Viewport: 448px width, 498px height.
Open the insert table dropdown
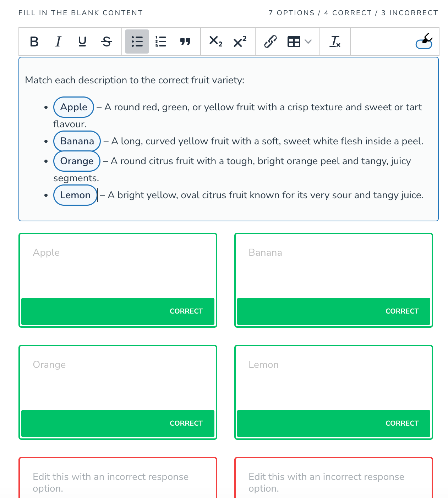pyautogui.click(x=299, y=41)
